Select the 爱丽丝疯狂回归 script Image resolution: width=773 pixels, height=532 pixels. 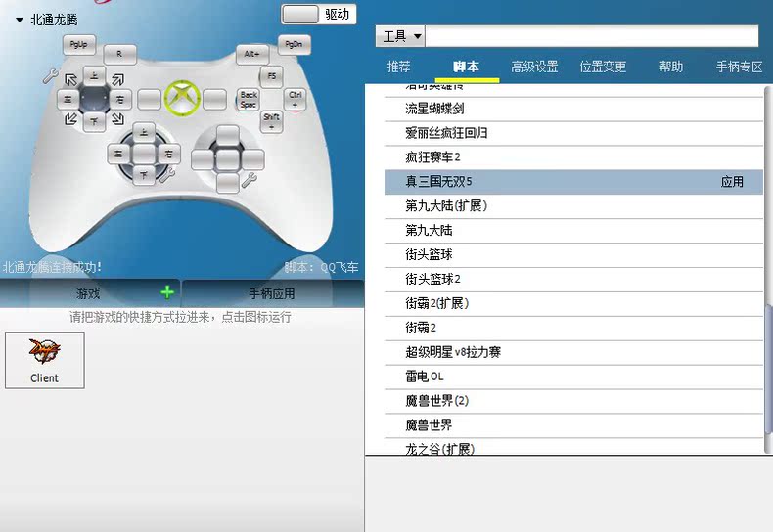573,133
